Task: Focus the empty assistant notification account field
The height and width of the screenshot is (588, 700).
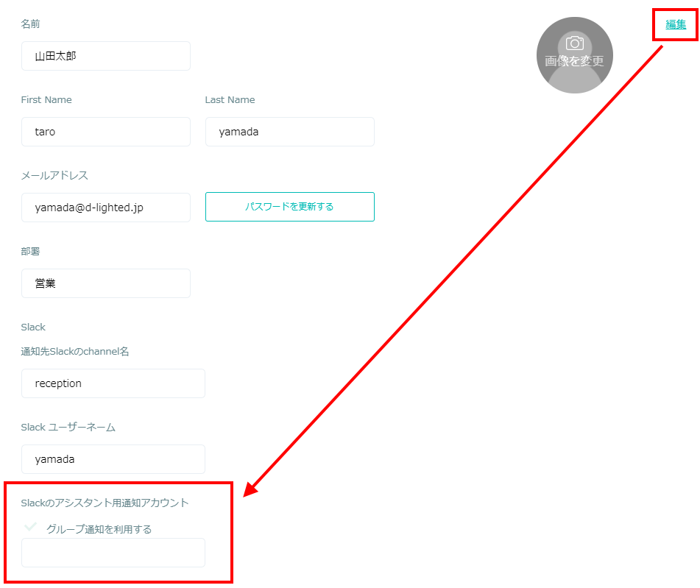Action: pyautogui.click(x=113, y=553)
